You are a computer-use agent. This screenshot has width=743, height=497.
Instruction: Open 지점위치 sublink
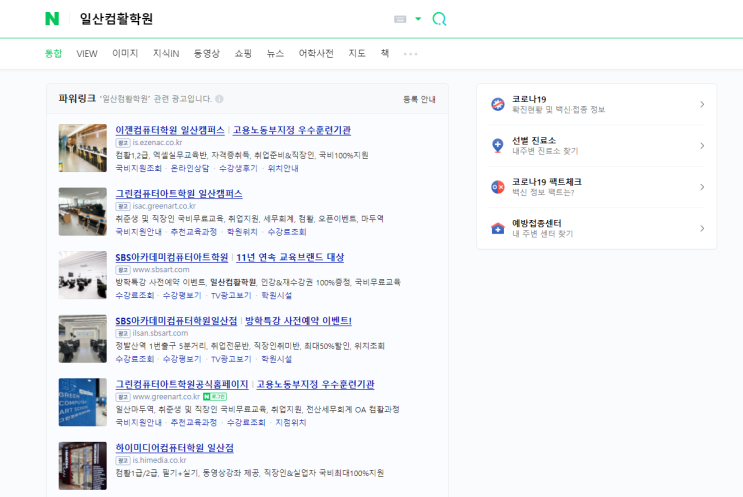[291, 422]
